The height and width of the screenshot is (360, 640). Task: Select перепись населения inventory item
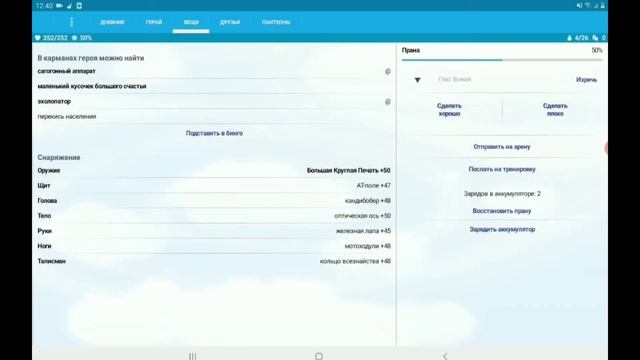click(x=67, y=116)
